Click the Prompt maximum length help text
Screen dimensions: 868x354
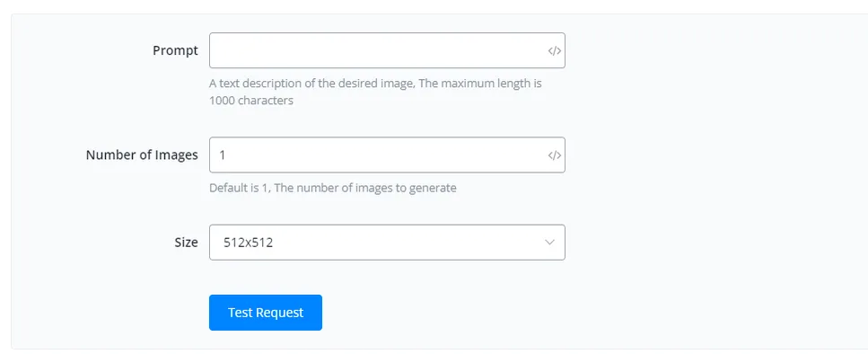point(375,92)
